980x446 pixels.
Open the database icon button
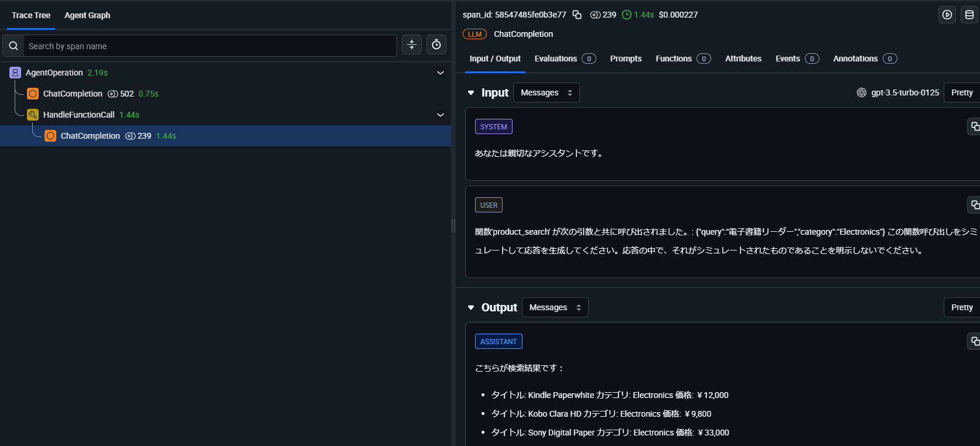969,15
